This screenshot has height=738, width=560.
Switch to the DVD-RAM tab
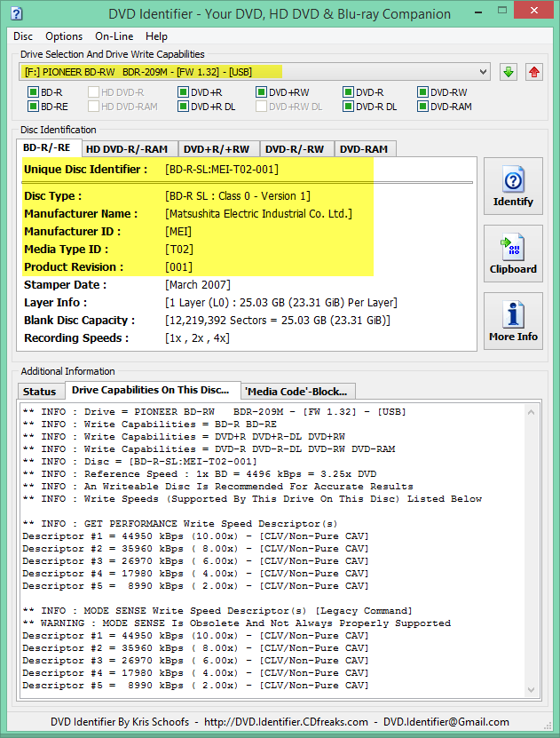364,149
